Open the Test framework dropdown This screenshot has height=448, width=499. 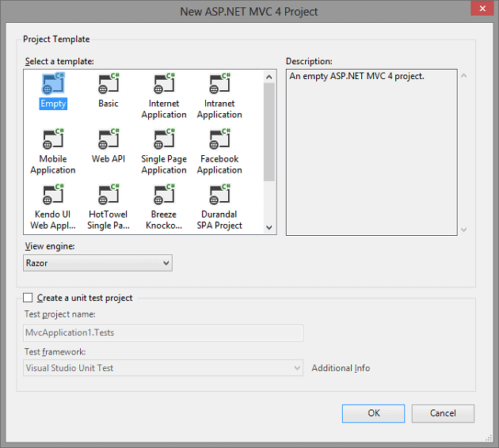click(163, 368)
